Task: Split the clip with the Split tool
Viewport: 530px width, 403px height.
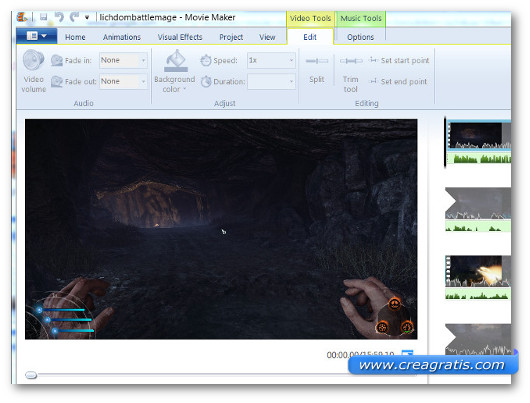Action: click(x=317, y=70)
